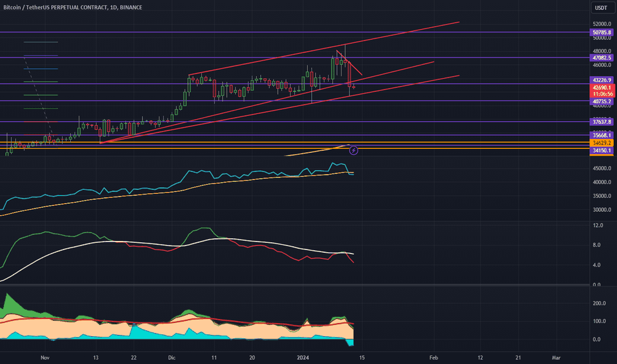Click the Bitcoin / TetherUS chart title
The image size is (617, 364).
click(x=73, y=7)
